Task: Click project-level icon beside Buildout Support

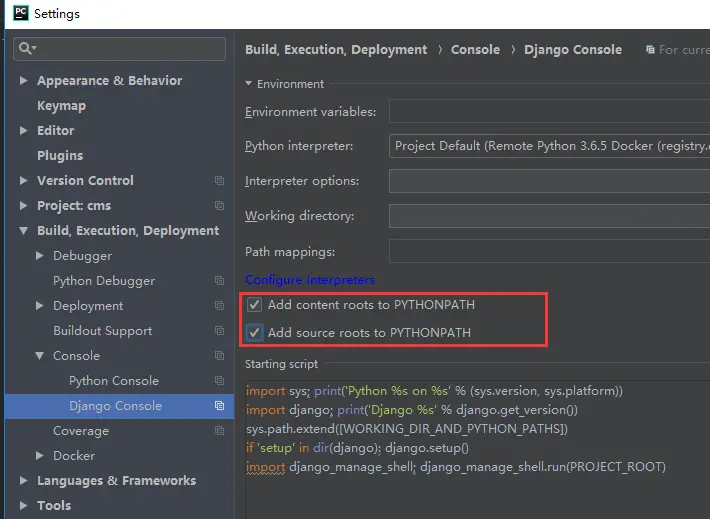Action: click(219, 331)
